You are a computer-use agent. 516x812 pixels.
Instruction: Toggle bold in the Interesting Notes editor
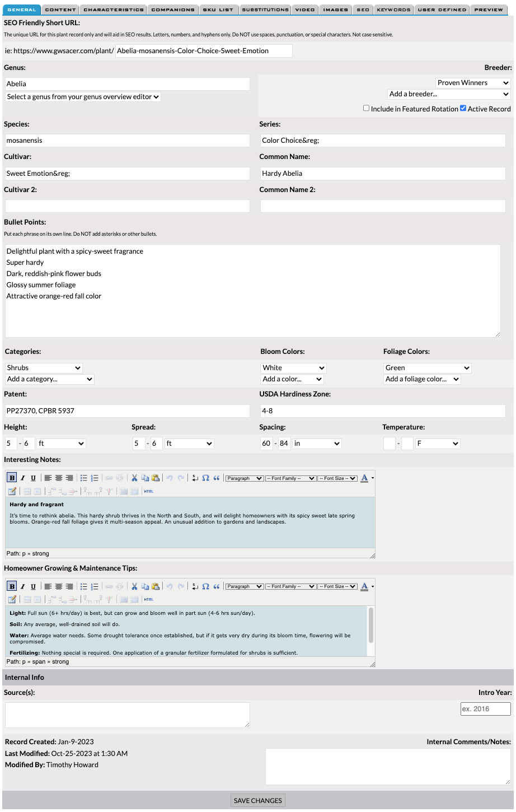tap(12, 478)
